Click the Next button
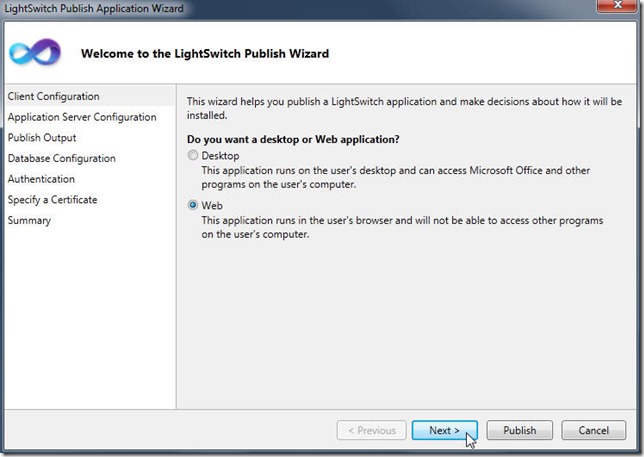 (444, 430)
